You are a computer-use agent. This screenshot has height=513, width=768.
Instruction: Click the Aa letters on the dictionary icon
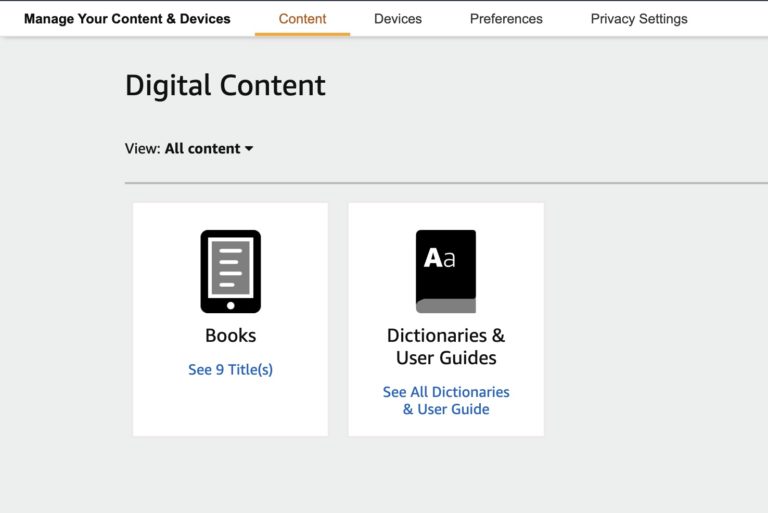(439, 258)
